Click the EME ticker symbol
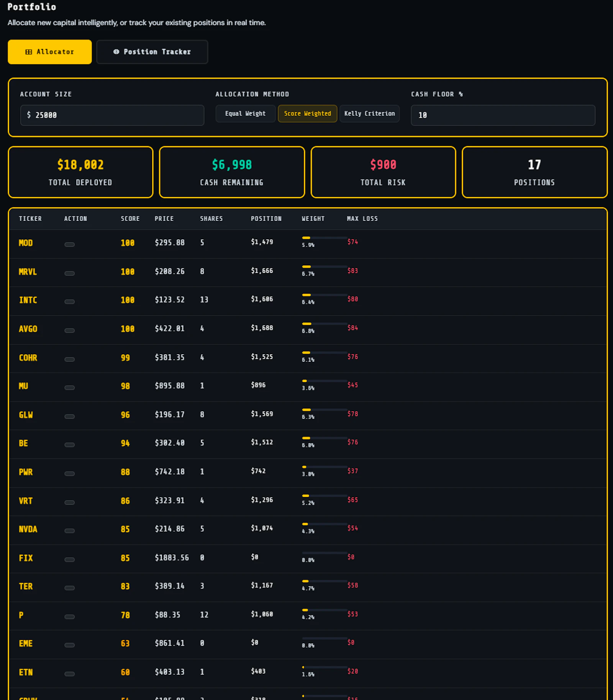This screenshot has width=613, height=700. [x=26, y=644]
